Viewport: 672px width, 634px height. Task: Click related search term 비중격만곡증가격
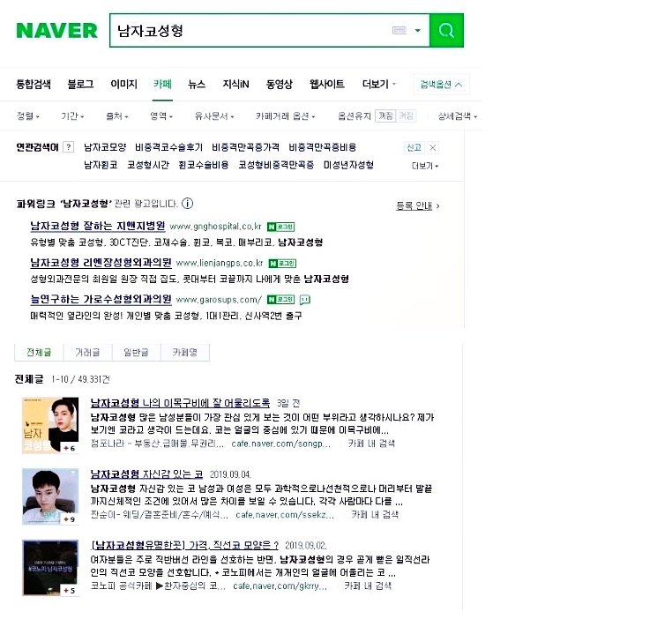point(245,147)
